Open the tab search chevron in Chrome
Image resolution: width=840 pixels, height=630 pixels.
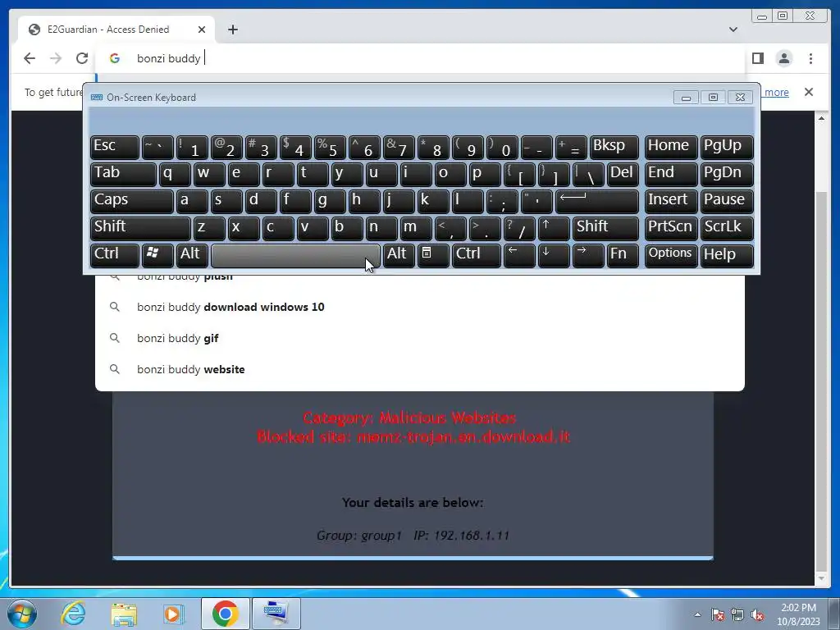[733, 30]
